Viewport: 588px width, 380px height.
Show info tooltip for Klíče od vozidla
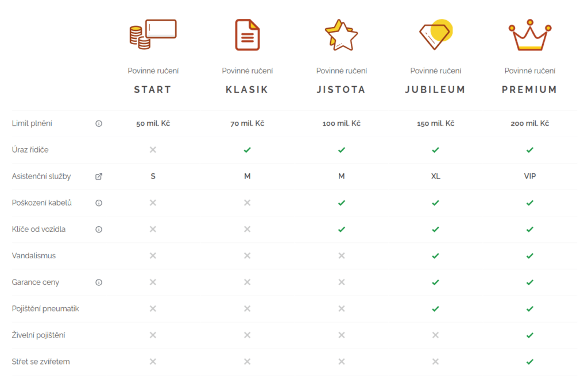[x=99, y=229]
